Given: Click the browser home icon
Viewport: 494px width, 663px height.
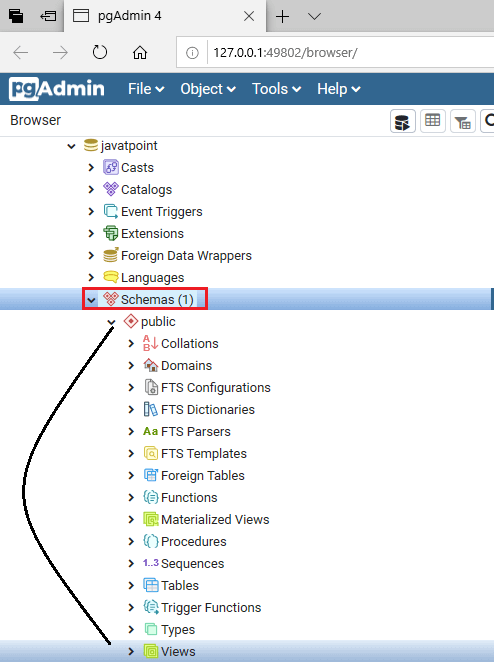Looking at the screenshot, I should click(140, 53).
